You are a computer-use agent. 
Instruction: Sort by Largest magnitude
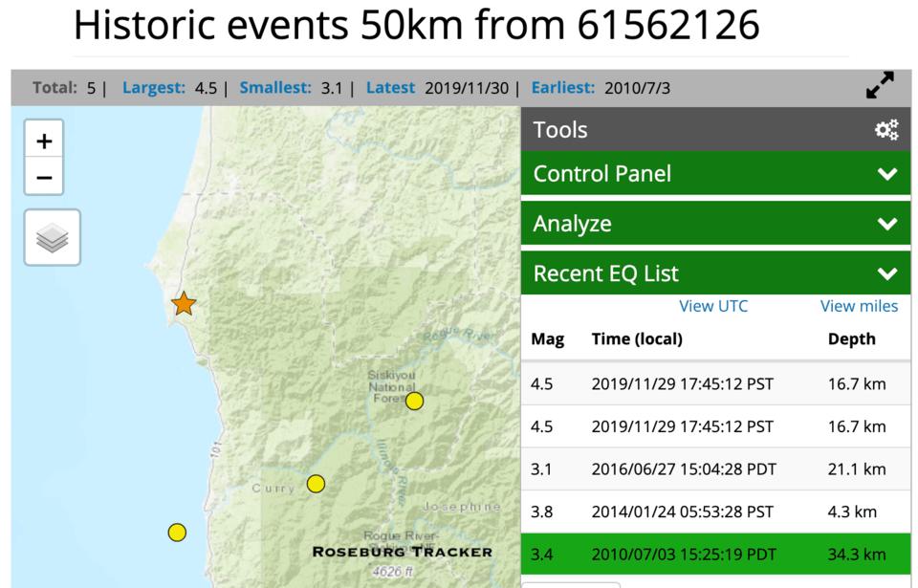(154, 88)
